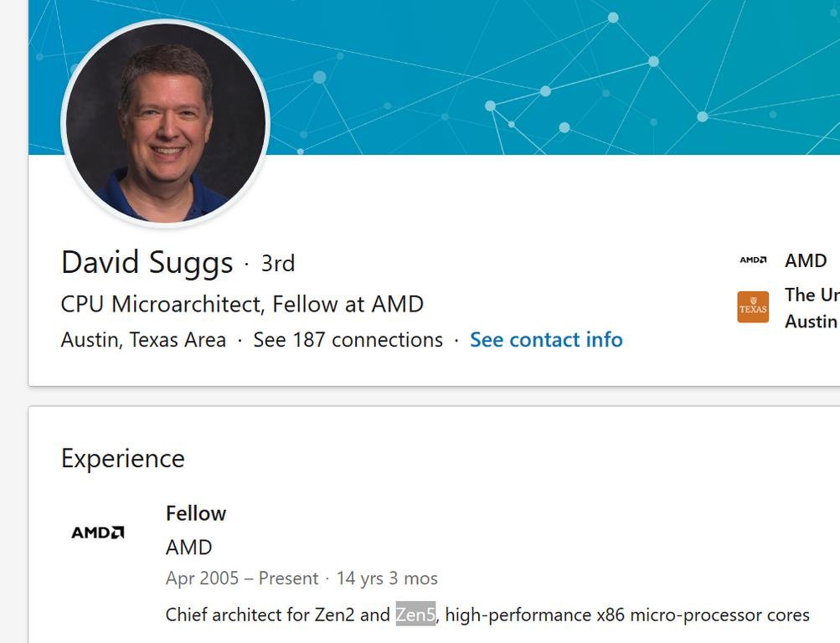Click the Fellow job title
The width and height of the screenshot is (840, 643).
(x=196, y=513)
